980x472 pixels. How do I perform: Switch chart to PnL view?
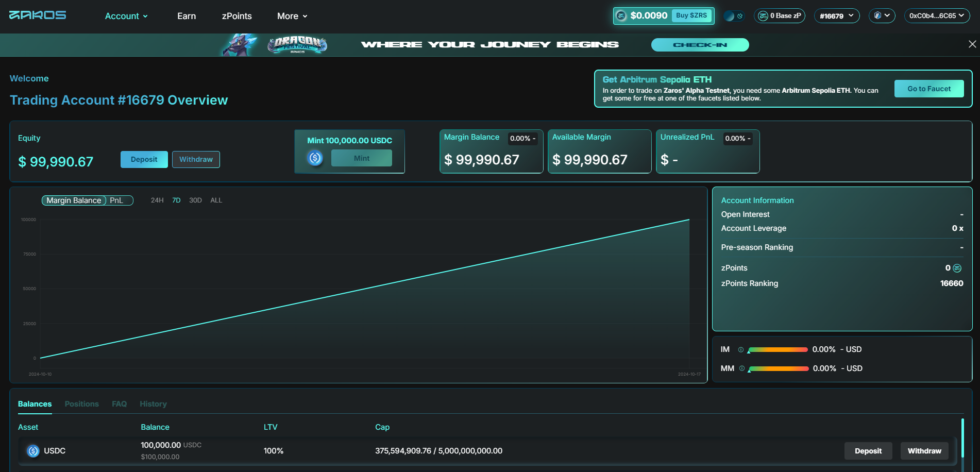[x=116, y=200]
